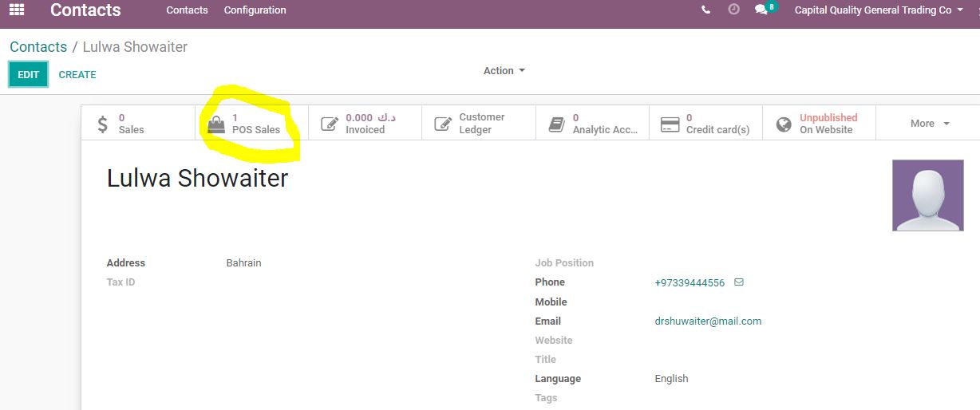
Task: Open the apps grid menu icon
Action: click(17, 10)
